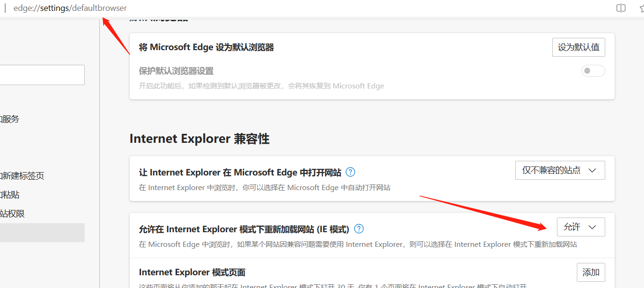Click the Internet Explorer 兼容性 heading
This screenshot has height=288, width=644.
tap(199, 139)
